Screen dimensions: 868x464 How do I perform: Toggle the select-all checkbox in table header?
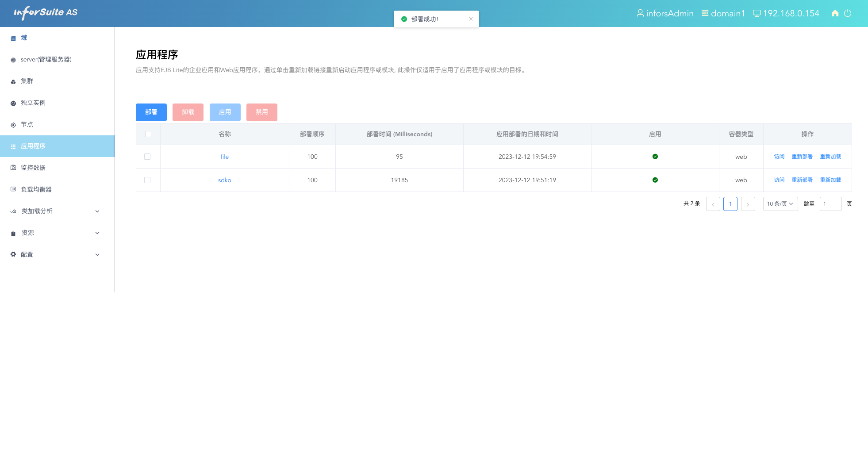pyautogui.click(x=148, y=134)
